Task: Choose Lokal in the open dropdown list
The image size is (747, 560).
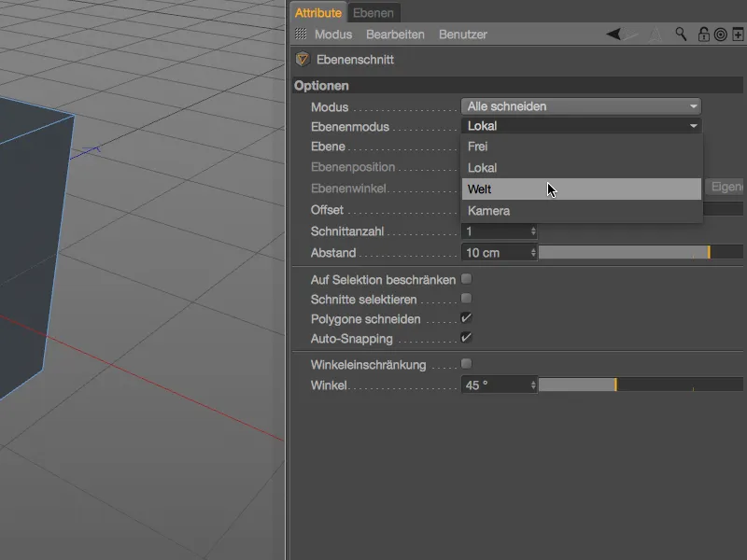Action: 581,168
